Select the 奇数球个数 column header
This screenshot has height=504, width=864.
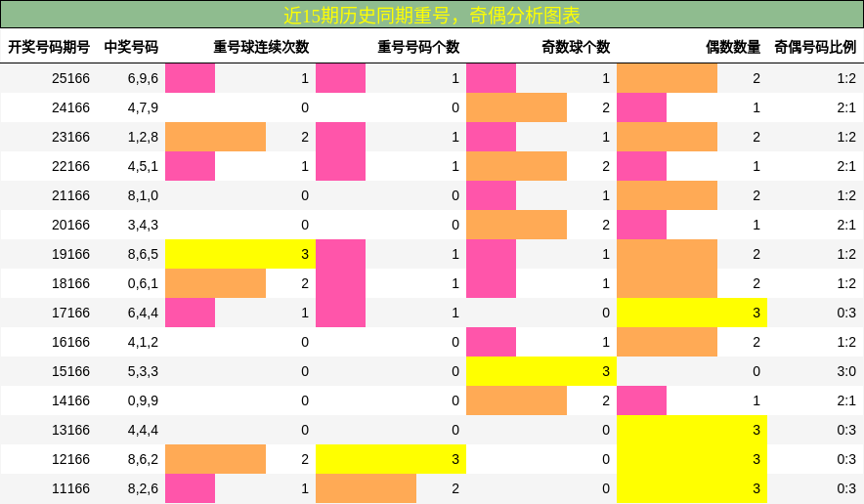point(576,47)
